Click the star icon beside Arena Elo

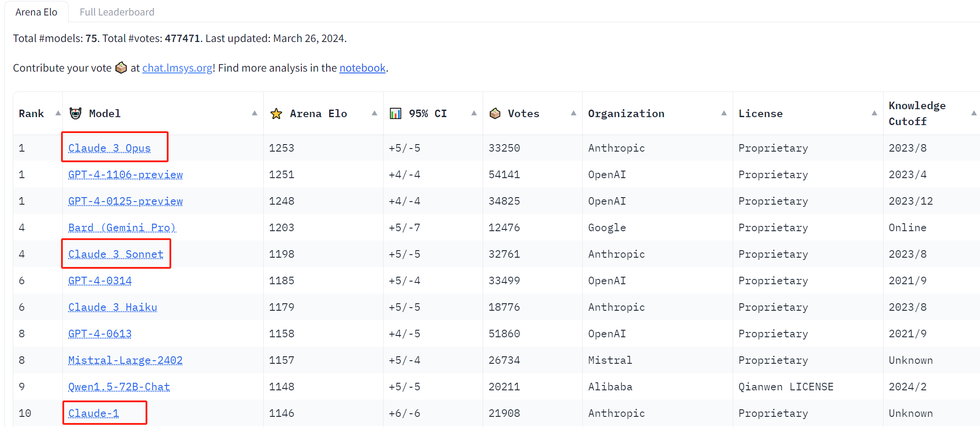point(276,114)
